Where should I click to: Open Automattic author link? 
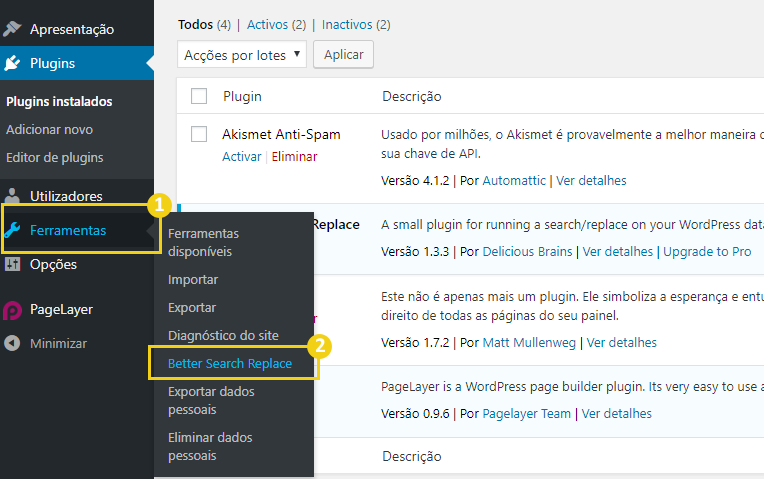(x=514, y=180)
